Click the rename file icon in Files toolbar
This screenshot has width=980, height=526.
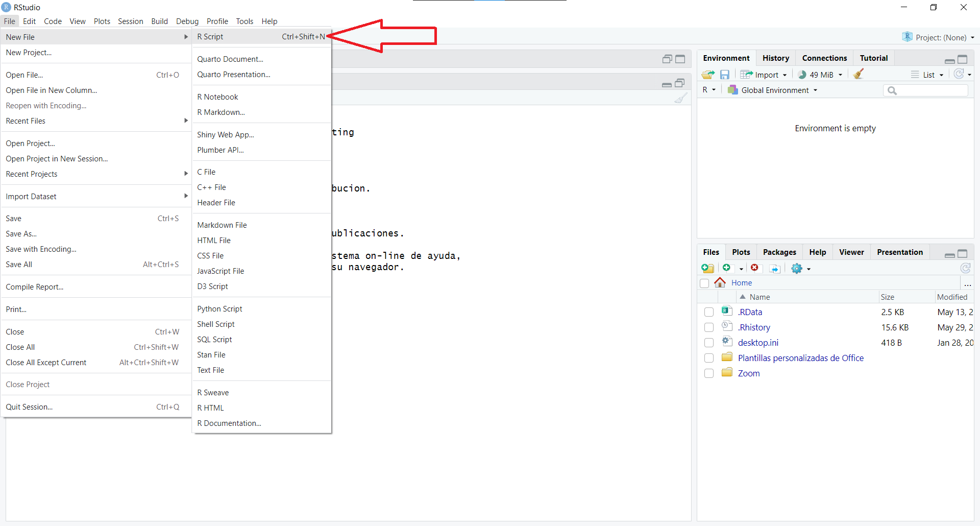tap(774, 269)
